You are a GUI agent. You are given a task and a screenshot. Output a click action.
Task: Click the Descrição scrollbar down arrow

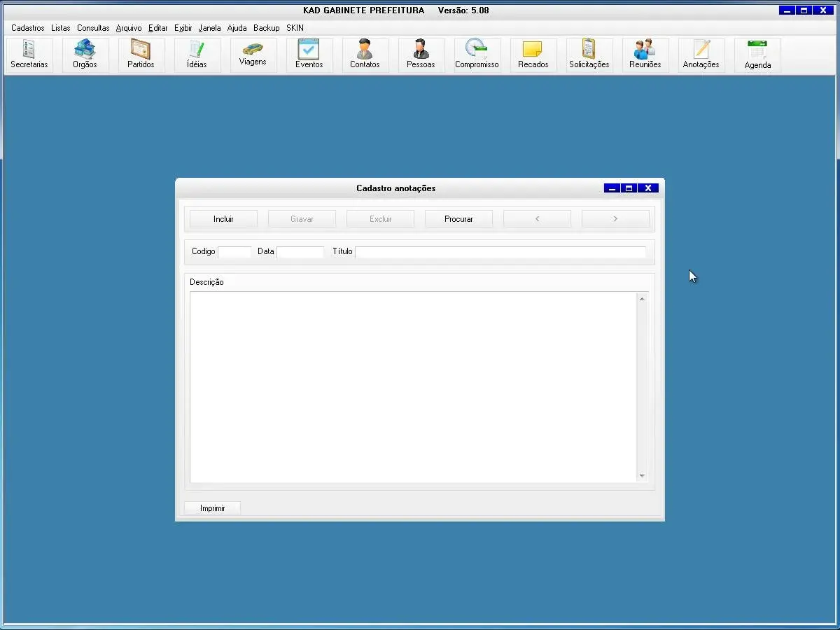(x=642, y=476)
